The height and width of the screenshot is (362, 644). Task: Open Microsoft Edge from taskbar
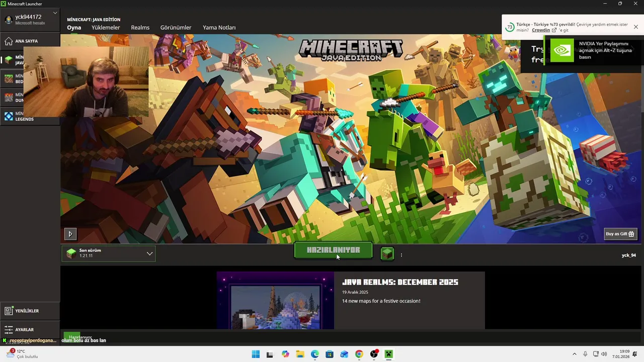(315, 354)
